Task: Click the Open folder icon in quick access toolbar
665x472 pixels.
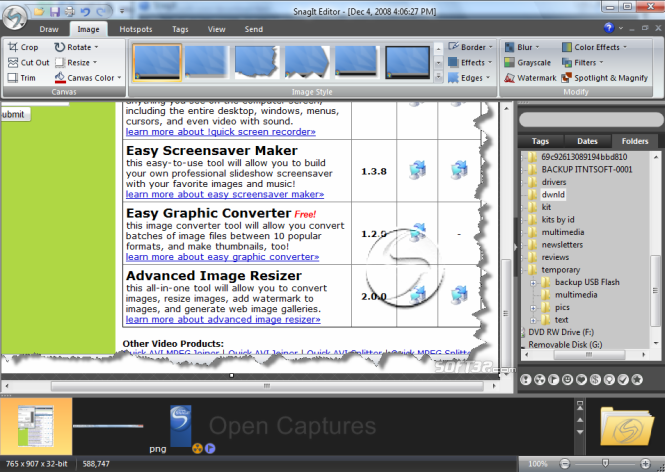Action: 39,11
